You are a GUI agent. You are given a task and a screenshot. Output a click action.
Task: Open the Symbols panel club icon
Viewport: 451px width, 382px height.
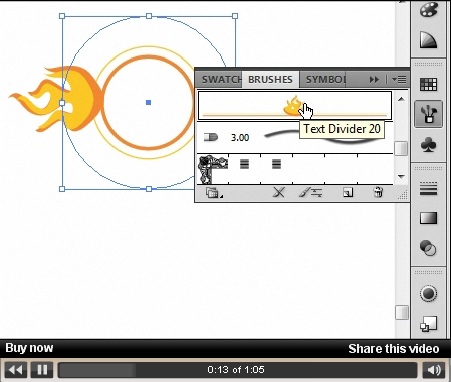pos(428,145)
